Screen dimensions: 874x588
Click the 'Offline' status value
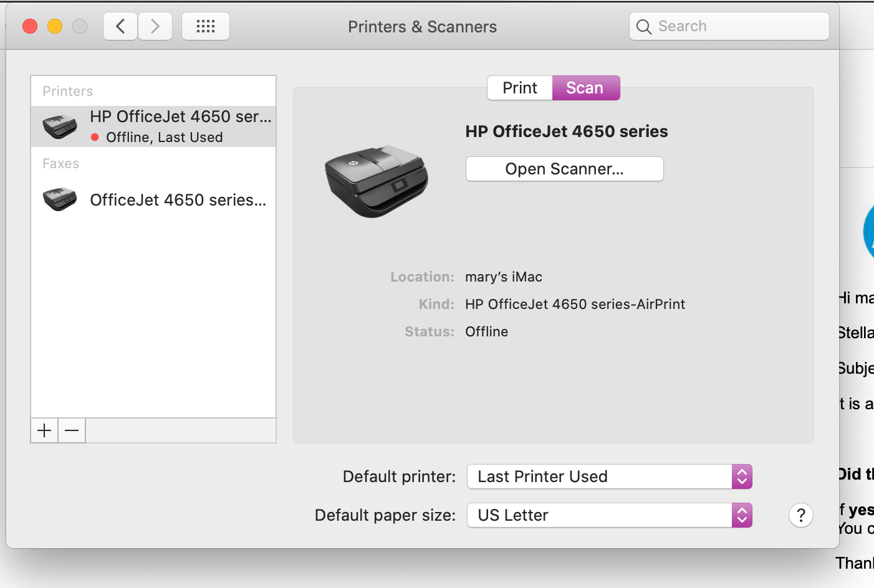(487, 331)
